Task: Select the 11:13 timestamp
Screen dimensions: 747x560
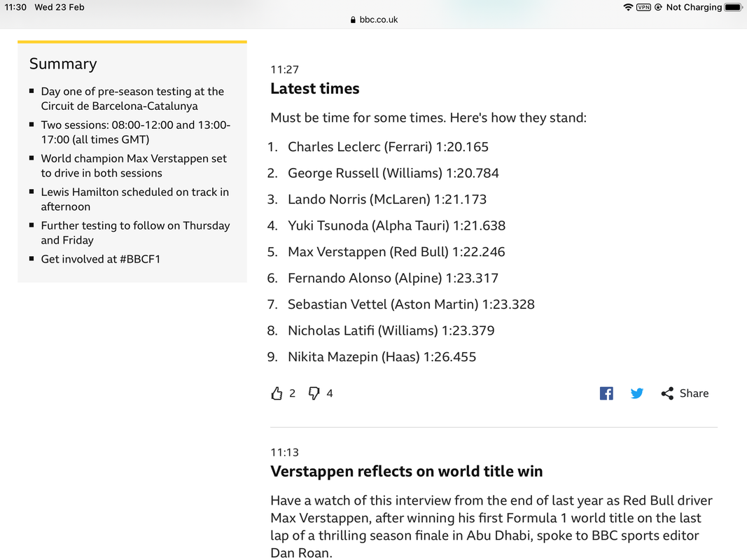Action: (284, 452)
